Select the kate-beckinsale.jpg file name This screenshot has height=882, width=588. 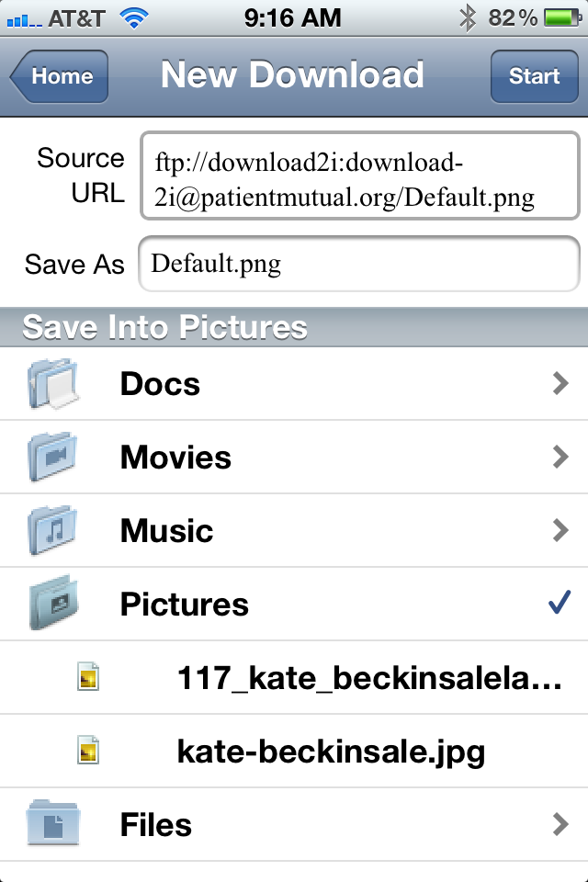pos(331,752)
